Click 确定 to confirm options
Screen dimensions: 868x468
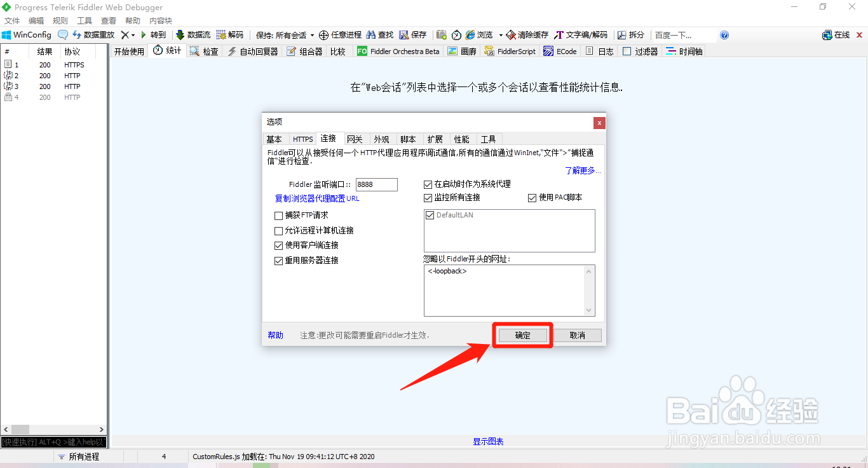click(522, 335)
